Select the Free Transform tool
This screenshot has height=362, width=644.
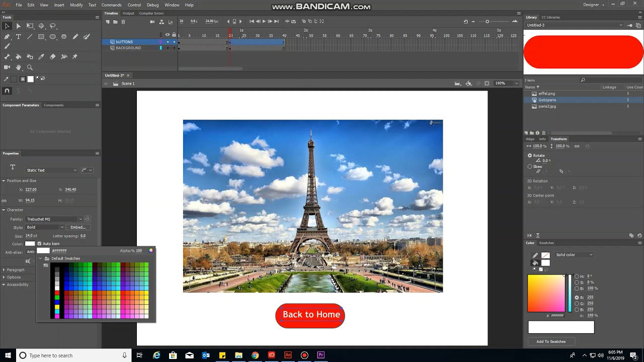(30, 26)
